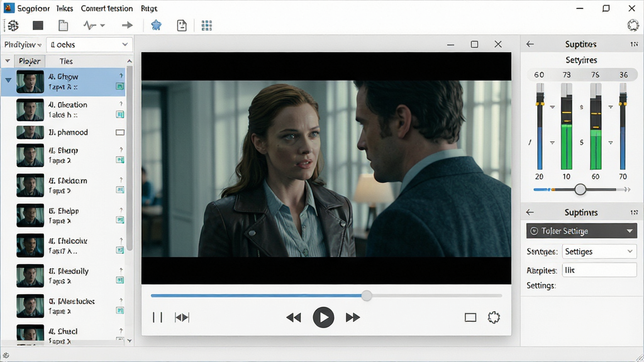Toggle the green indicator on the Fhelaom row
Viewport: 644px width, 362px height.
coord(120,190)
